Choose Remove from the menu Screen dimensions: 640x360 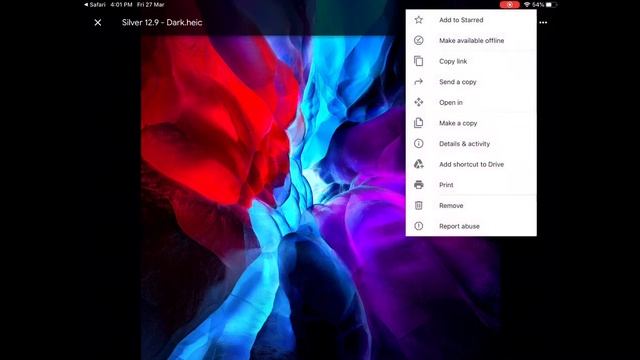pos(471,205)
